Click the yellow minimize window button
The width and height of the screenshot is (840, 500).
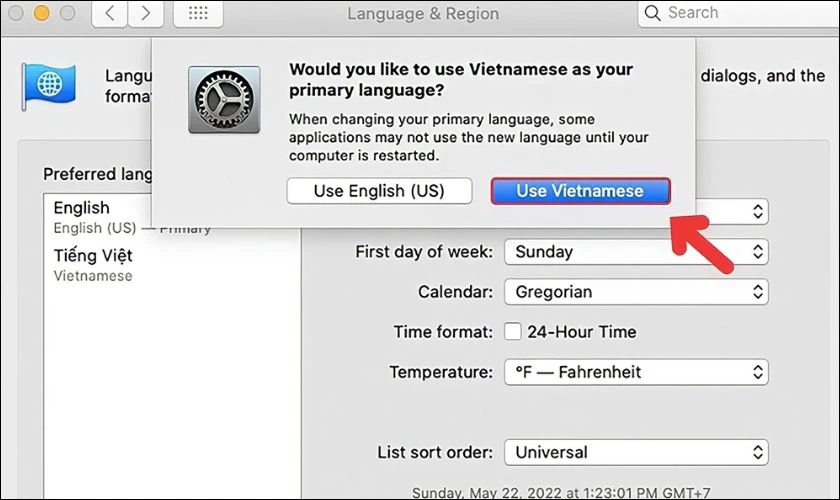tap(41, 13)
